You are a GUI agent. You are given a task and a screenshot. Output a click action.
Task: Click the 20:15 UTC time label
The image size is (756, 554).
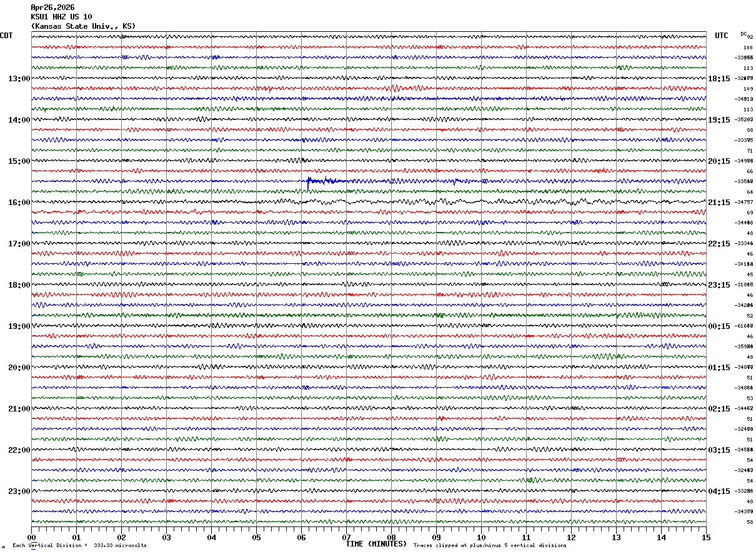719,161
